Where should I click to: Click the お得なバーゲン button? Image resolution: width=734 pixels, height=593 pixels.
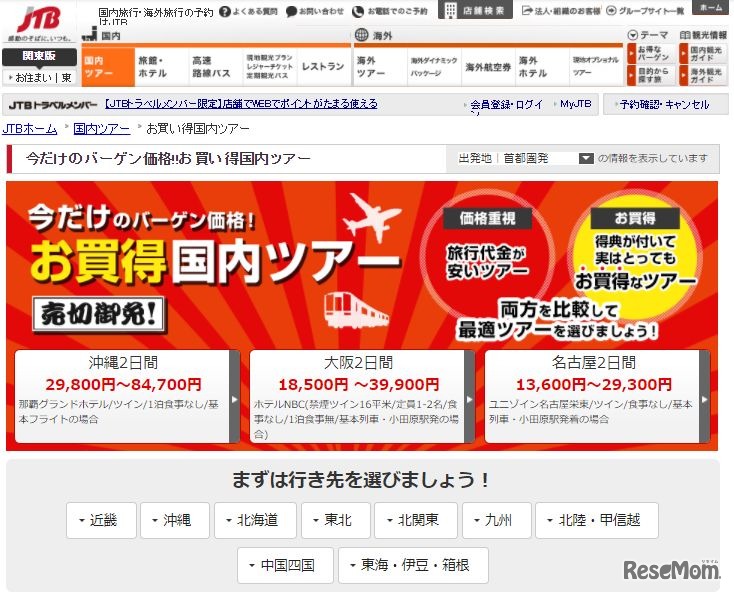point(653,53)
